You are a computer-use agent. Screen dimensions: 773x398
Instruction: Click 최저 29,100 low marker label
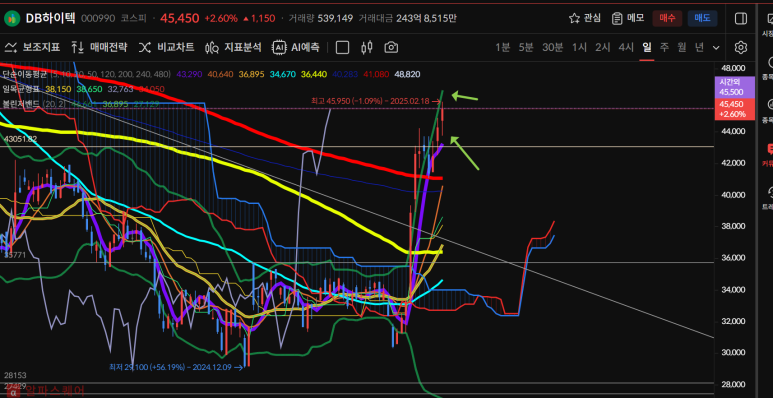[176, 367]
